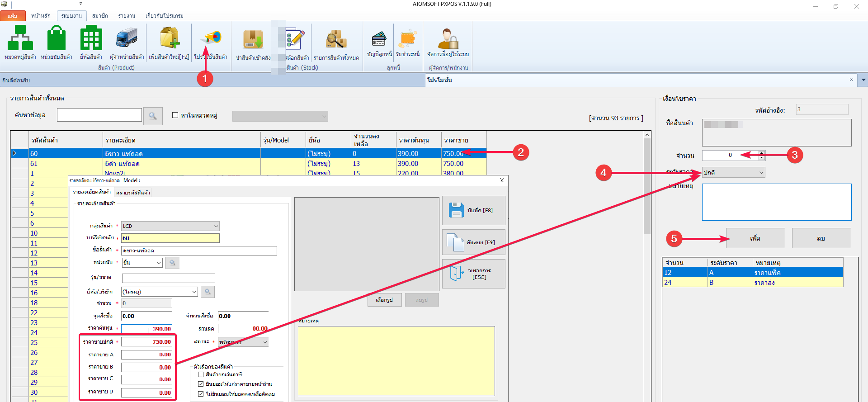This screenshot has width=868, height=402.
Task: Click the เพิ่ม button in price conditions
Action: click(755, 238)
